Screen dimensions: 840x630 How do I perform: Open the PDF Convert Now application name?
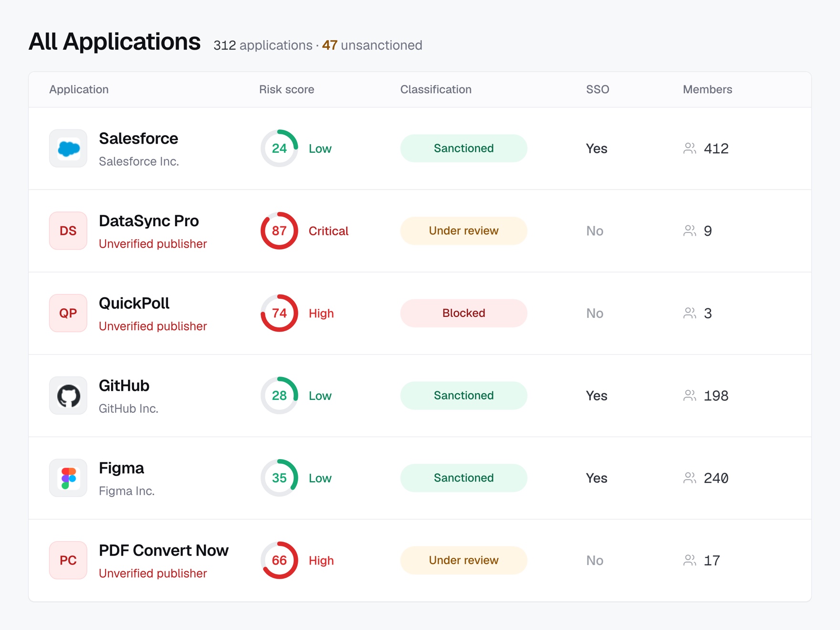click(164, 550)
